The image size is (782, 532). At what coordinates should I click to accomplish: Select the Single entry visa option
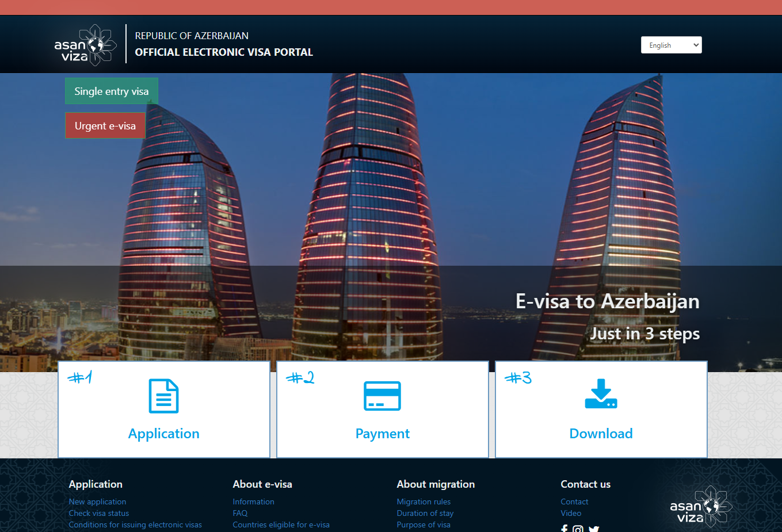point(111,90)
